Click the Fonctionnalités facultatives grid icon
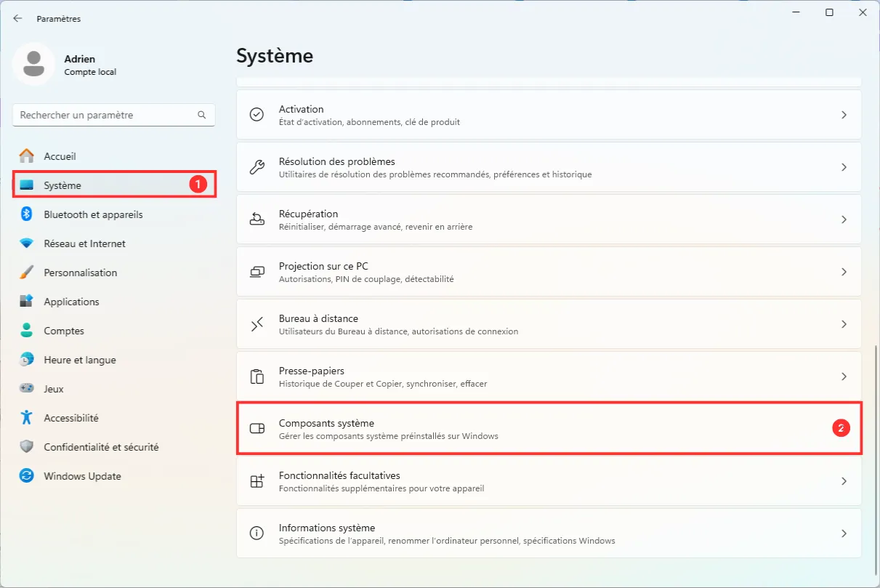This screenshot has height=588, width=880. click(x=257, y=481)
